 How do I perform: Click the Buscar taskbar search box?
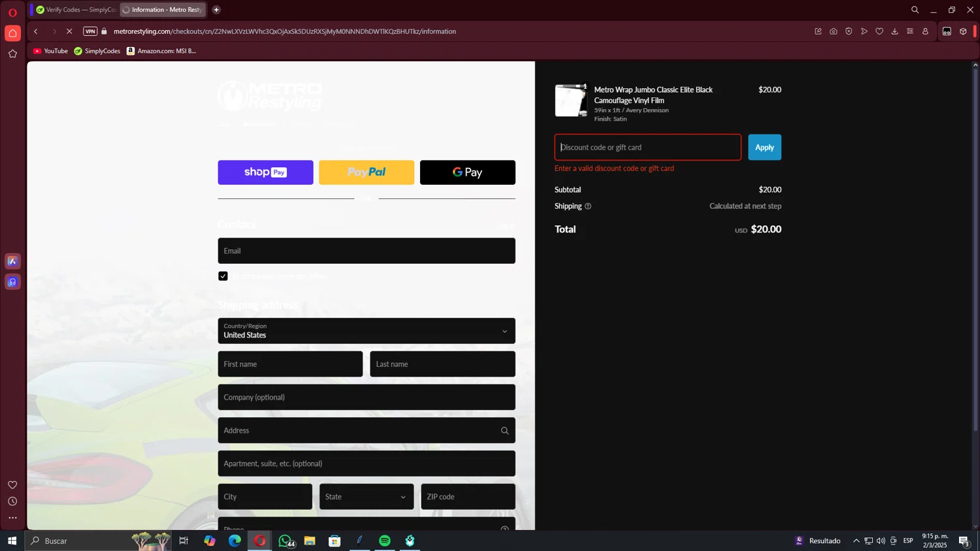click(98, 541)
